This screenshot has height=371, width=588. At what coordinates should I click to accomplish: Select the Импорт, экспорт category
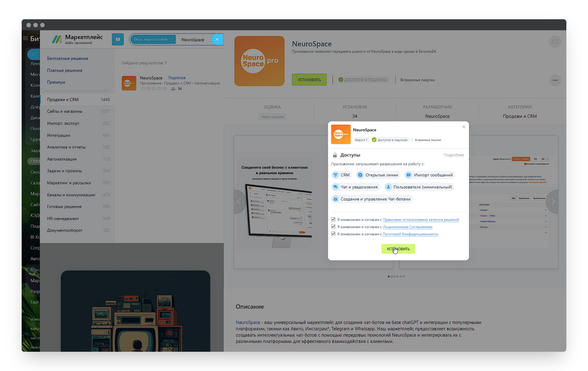(x=77, y=123)
